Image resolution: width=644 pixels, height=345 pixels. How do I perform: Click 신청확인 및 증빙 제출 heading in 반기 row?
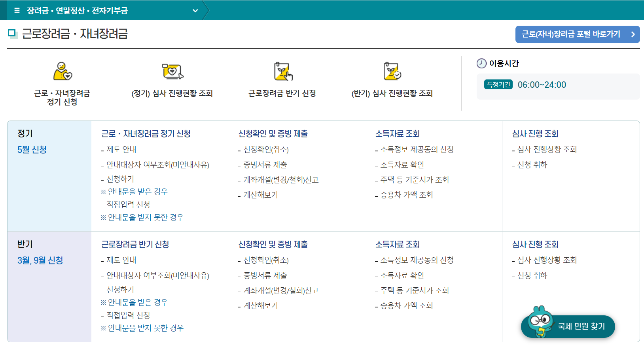273,244
